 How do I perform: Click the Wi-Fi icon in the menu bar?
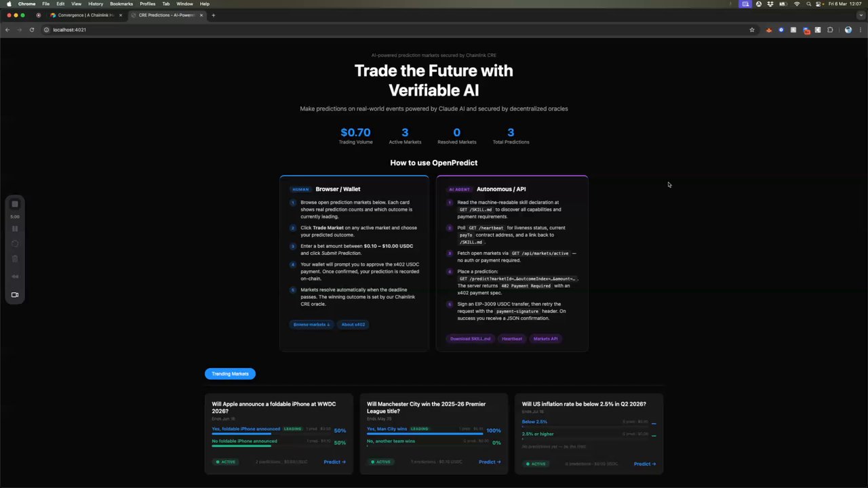[x=797, y=4]
